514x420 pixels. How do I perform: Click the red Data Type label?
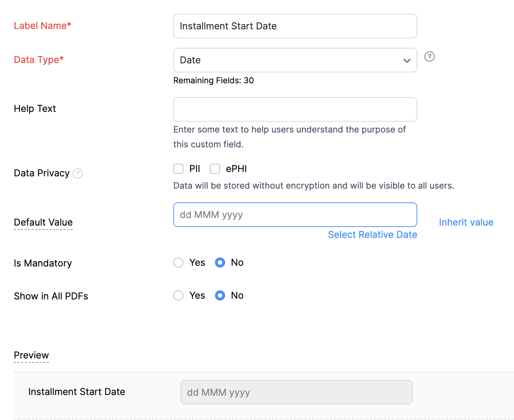tap(39, 60)
